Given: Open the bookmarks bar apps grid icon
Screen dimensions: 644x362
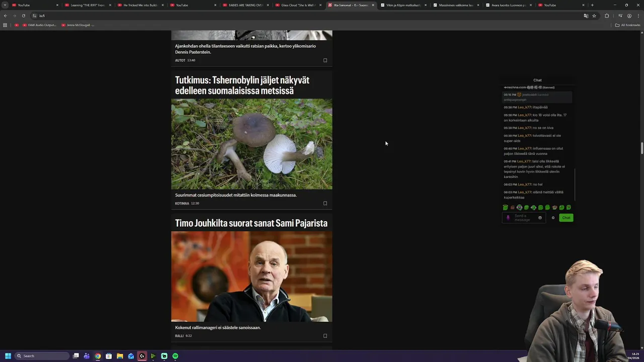Looking at the screenshot, I should click(5, 25).
